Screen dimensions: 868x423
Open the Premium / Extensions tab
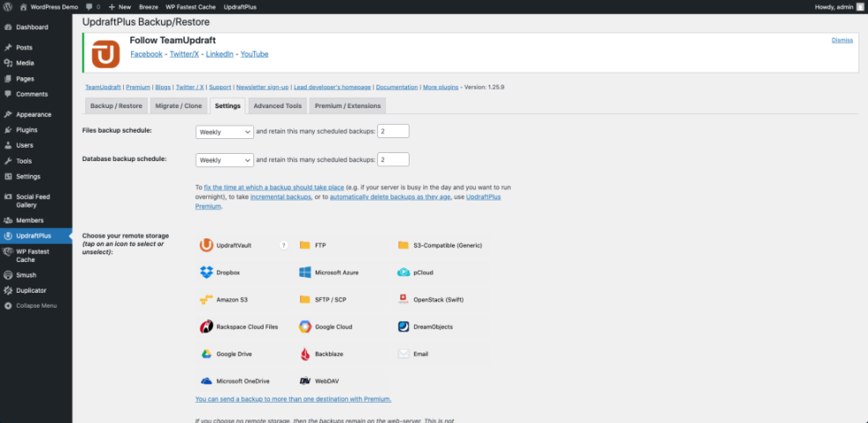click(347, 106)
